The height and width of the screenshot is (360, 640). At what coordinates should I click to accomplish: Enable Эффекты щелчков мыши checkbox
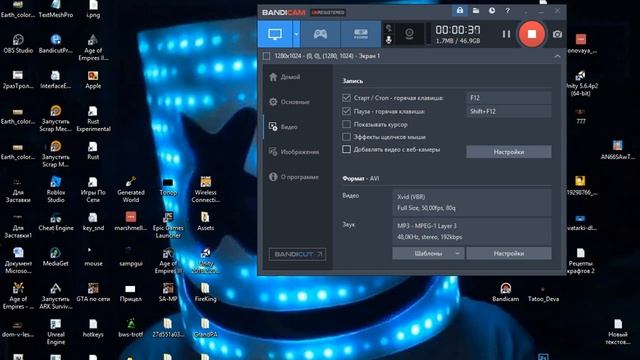click(x=347, y=137)
